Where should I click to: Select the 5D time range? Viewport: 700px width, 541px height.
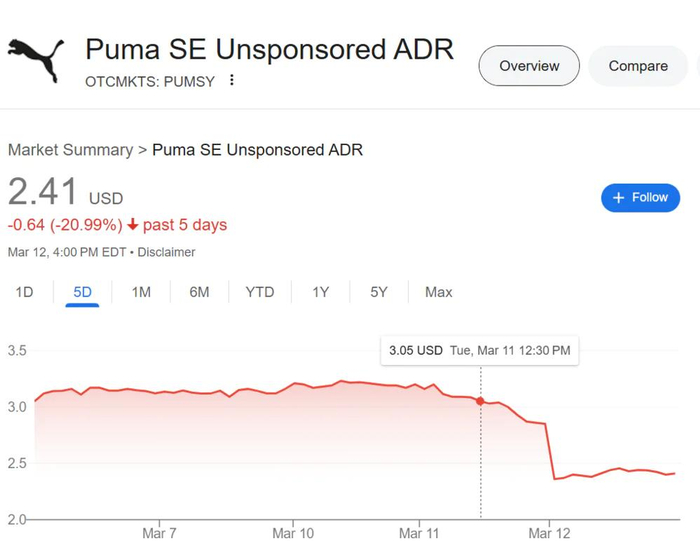click(x=82, y=292)
